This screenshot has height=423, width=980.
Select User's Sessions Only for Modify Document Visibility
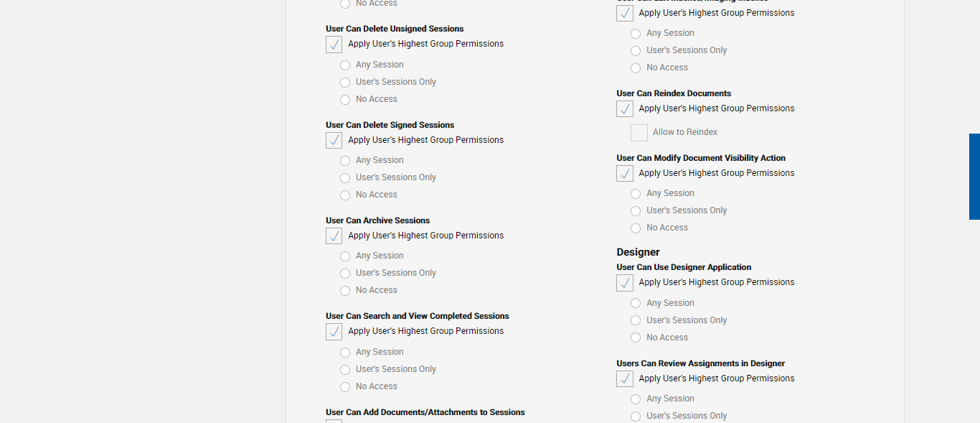click(636, 211)
